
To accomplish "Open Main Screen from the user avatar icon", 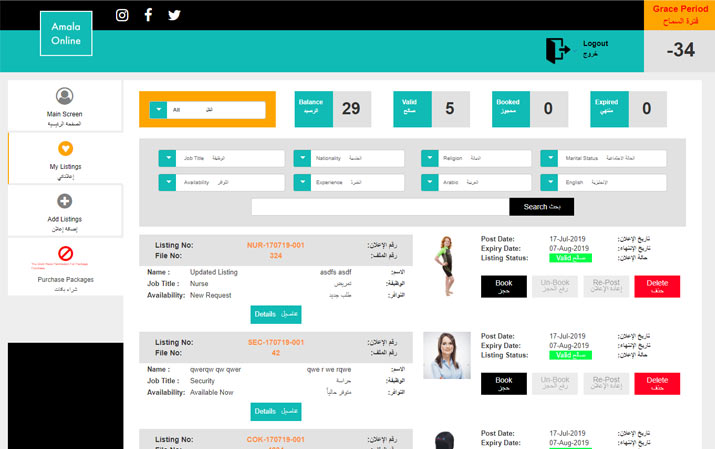I will click(65, 96).
